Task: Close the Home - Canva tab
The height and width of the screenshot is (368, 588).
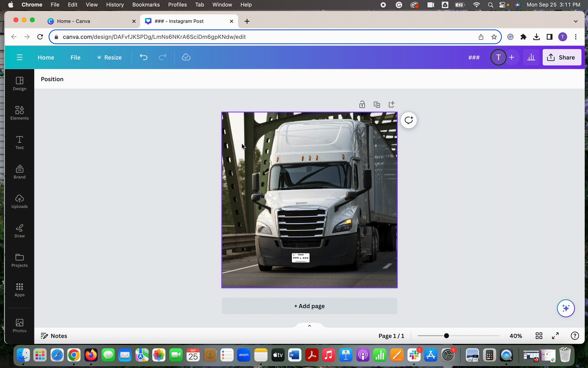Action: (134, 21)
